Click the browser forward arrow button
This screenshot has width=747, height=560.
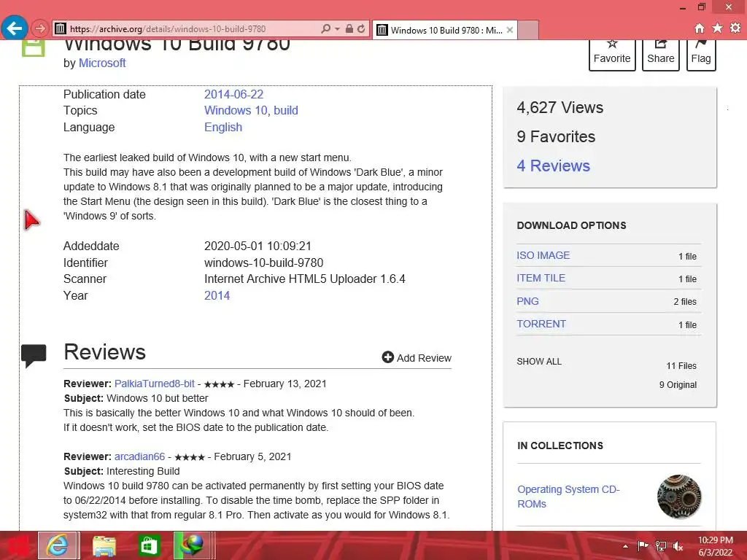click(x=40, y=29)
